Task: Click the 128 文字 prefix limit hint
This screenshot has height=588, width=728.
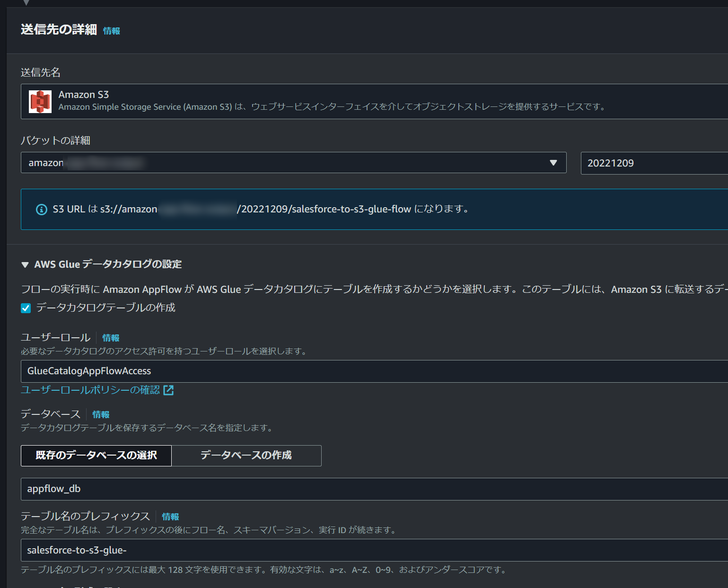Action: pos(263,570)
